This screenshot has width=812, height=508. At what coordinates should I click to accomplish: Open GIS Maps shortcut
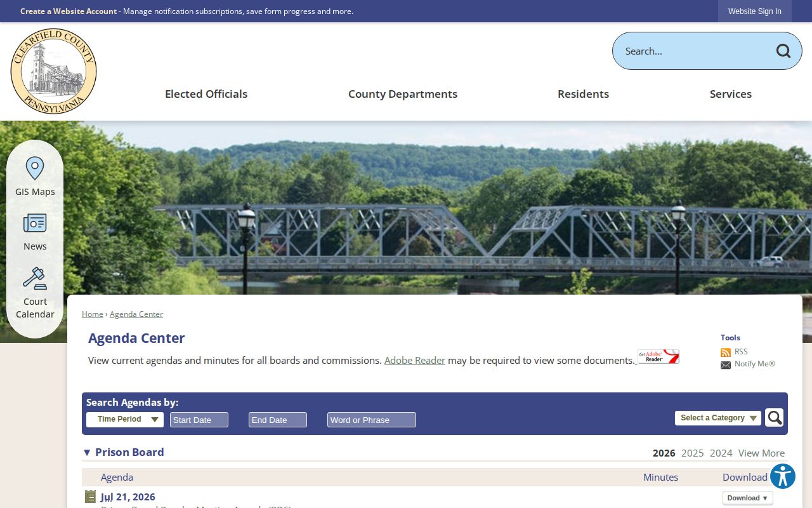tap(35, 177)
